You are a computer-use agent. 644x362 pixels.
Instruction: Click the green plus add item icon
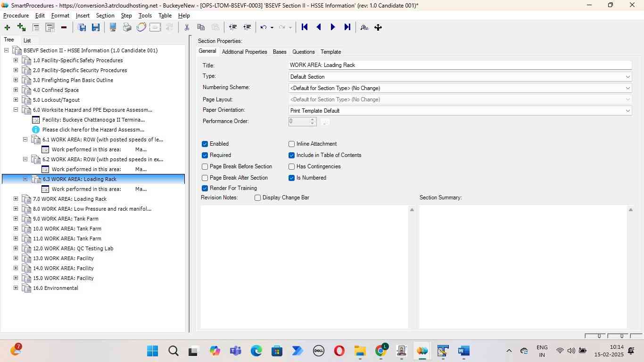click(x=7, y=27)
